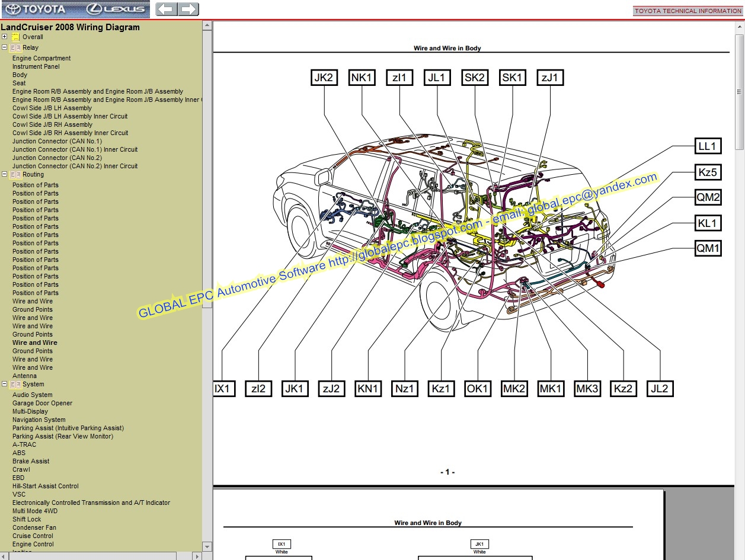Click the Lexus logo in header
This screenshot has height=560, width=745.
coord(116,9)
